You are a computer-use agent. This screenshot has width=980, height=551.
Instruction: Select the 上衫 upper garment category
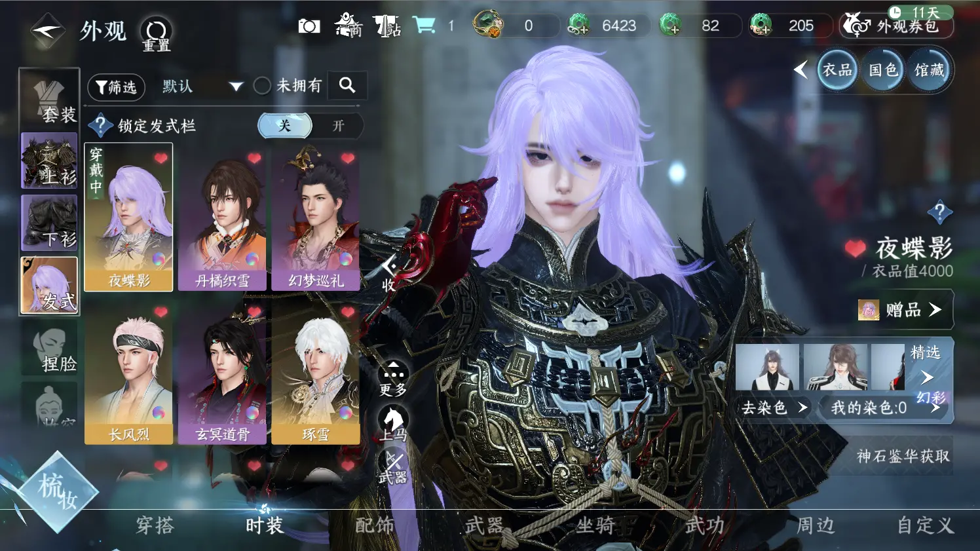click(50, 161)
